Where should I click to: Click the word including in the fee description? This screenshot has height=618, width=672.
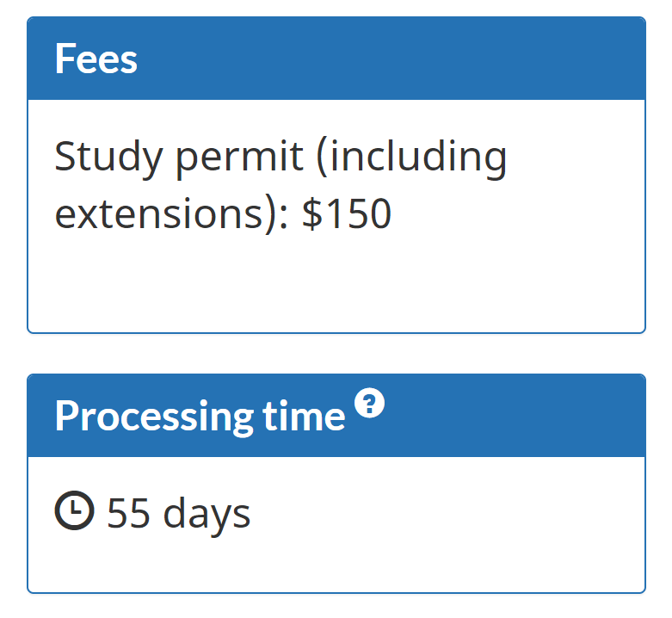(x=419, y=158)
